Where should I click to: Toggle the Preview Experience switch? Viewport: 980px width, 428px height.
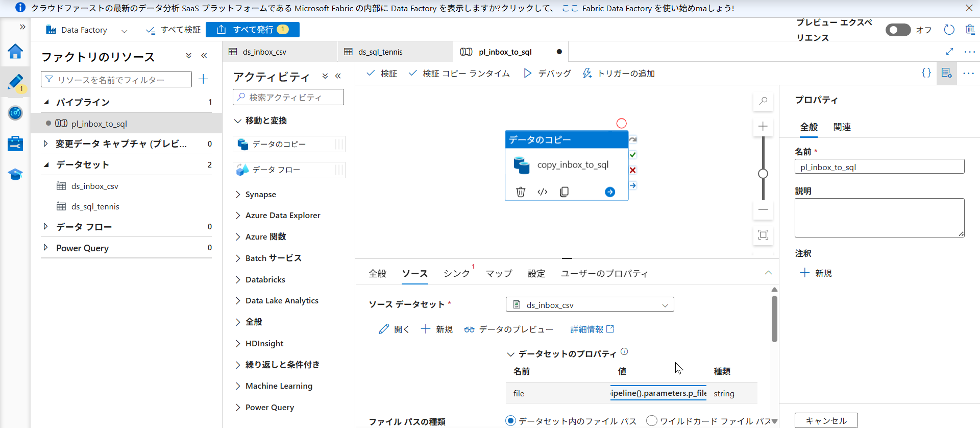click(x=898, y=30)
